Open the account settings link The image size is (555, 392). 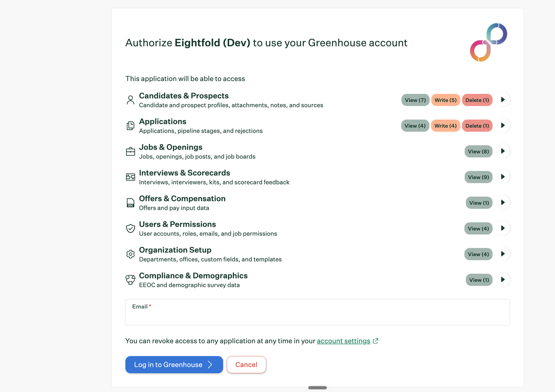click(344, 341)
